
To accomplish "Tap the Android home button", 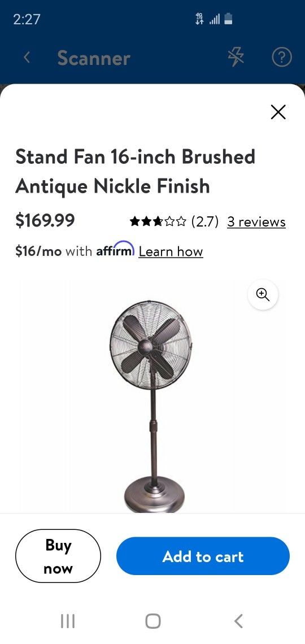I will click(x=152, y=621).
